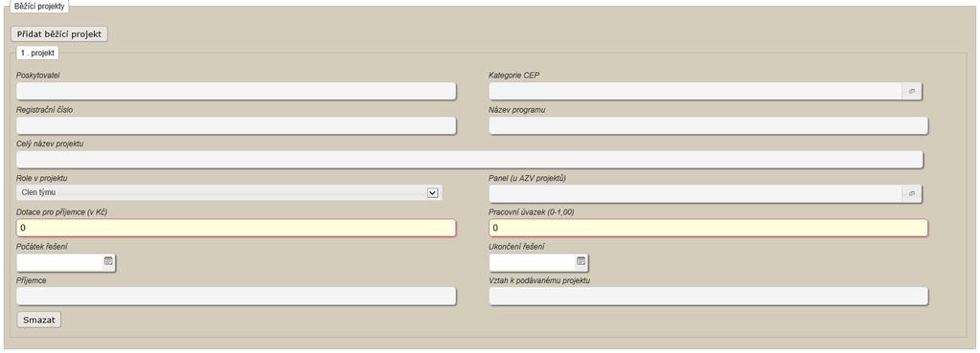The height and width of the screenshot is (353, 980).
Task: Focus the Dotace pro příjemce field
Action: tap(237, 229)
